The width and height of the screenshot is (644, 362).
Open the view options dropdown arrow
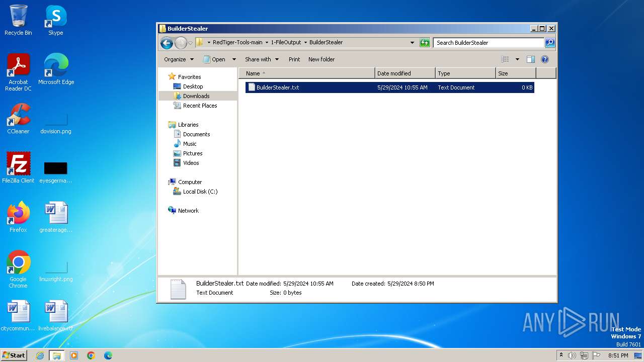pos(517,59)
